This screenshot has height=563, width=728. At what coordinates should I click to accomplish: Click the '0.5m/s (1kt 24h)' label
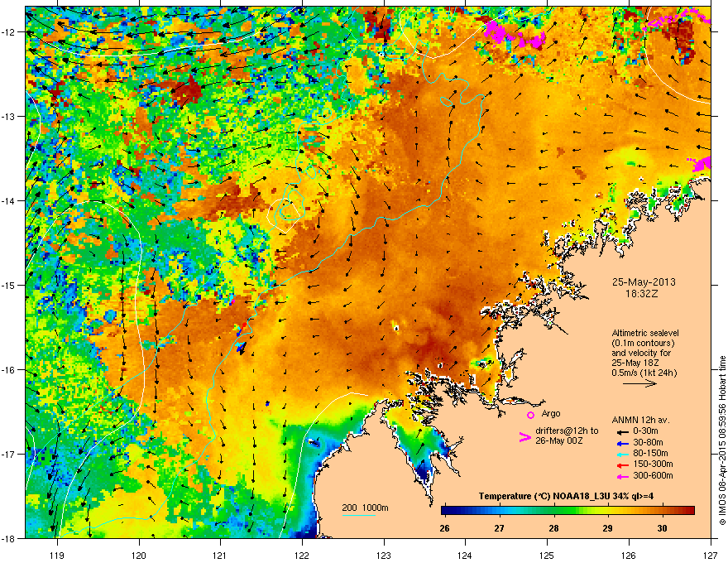644,373
